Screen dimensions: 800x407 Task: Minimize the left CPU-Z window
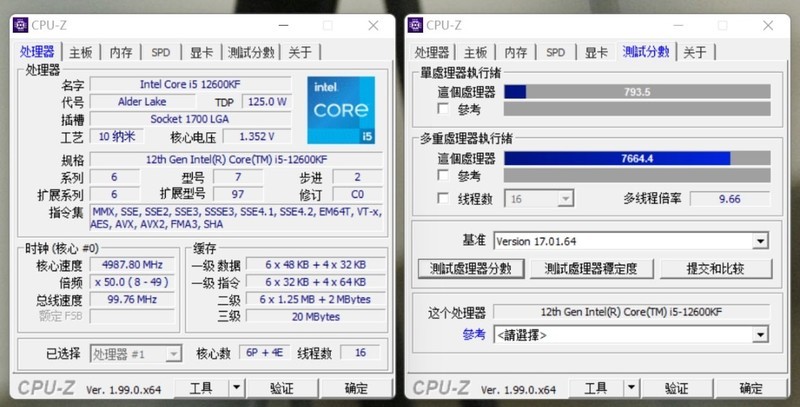tap(284, 26)
